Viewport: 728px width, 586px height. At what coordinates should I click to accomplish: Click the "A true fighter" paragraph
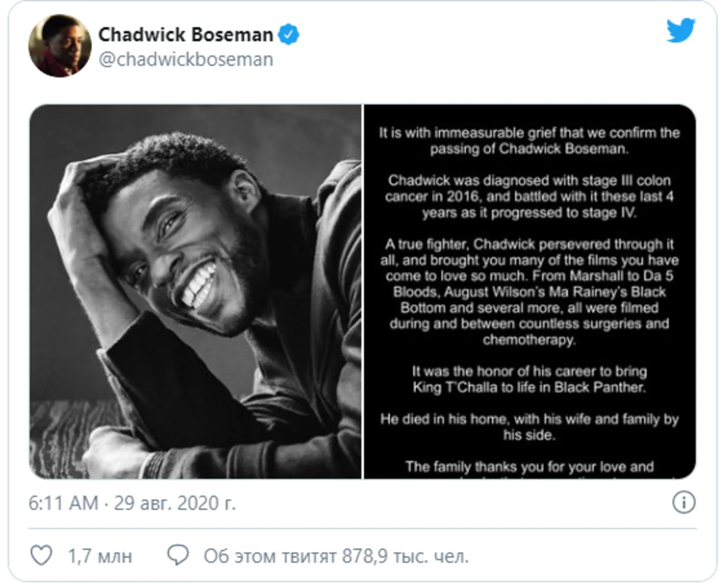tap(529, 244)
